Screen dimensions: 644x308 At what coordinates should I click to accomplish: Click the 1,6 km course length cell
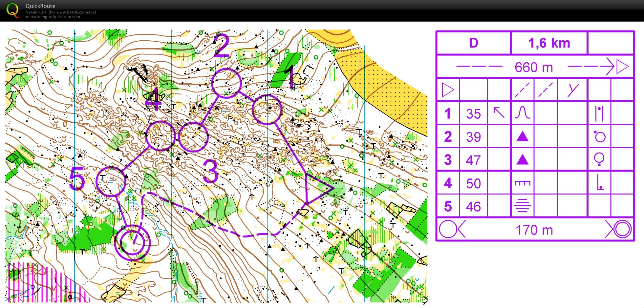549,43
